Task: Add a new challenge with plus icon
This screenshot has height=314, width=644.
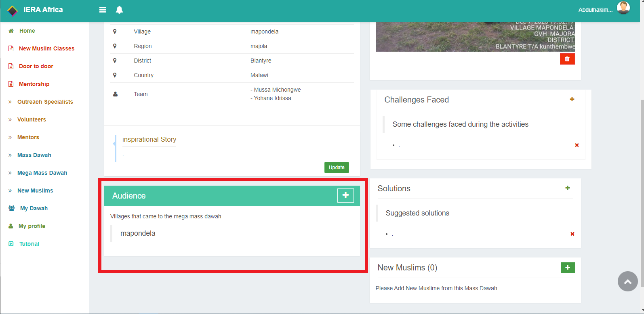Action: (572, 99)
